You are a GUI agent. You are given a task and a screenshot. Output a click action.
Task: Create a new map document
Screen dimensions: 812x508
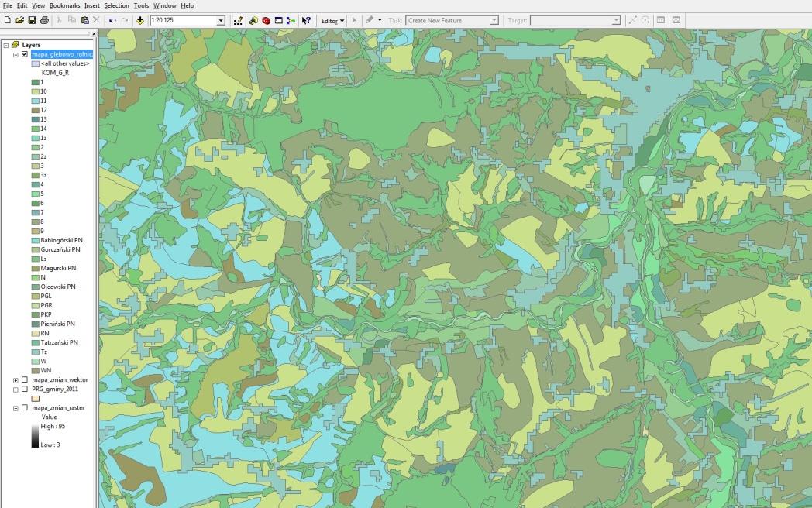pos(7,20)
